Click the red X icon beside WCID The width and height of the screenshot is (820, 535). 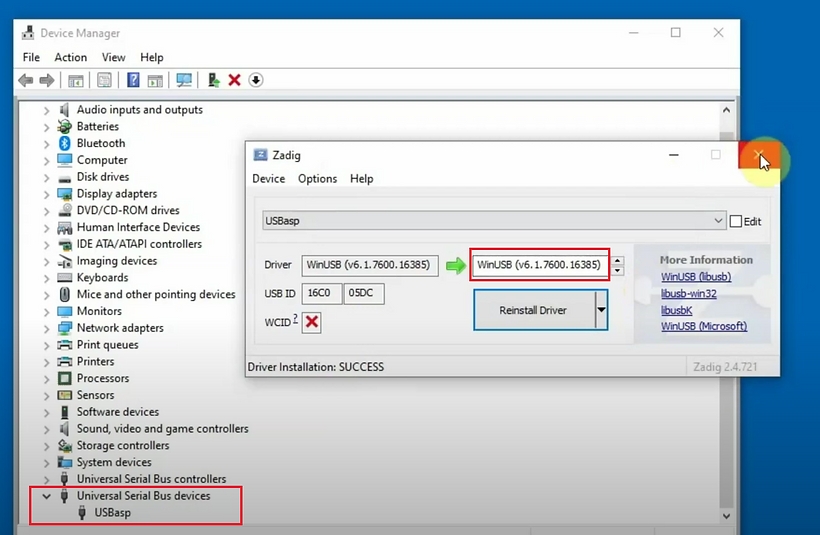click(312, 322)
